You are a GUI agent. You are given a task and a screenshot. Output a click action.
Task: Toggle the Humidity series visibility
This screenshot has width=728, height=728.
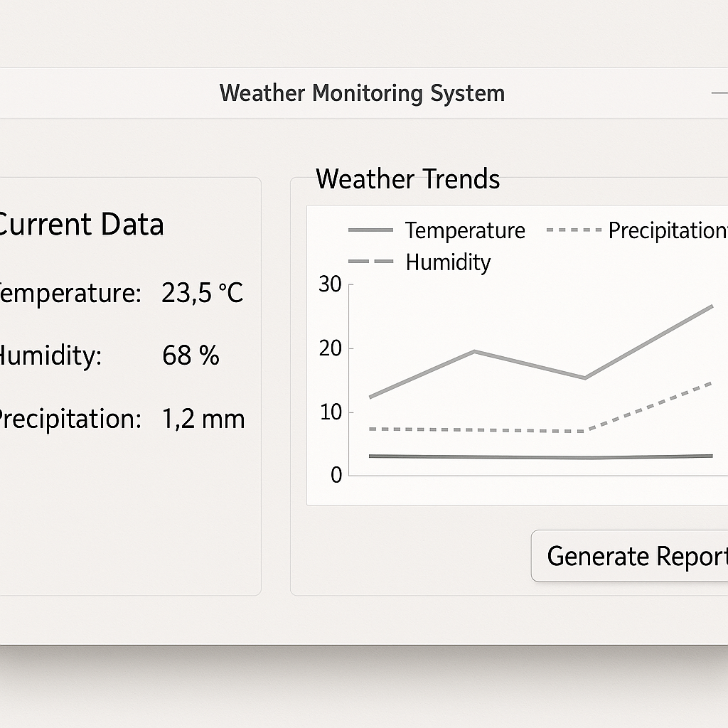[x=448, y=262]
